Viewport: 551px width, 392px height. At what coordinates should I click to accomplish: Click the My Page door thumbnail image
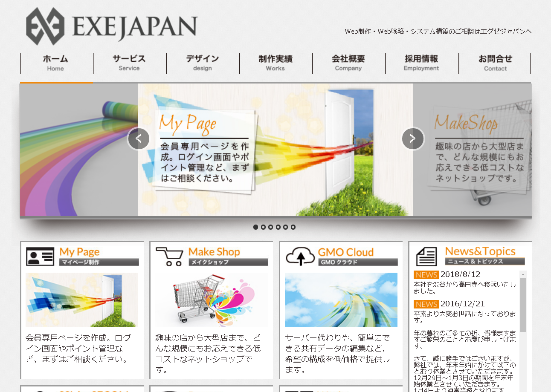pyautogui.click(x=82, y=300)
